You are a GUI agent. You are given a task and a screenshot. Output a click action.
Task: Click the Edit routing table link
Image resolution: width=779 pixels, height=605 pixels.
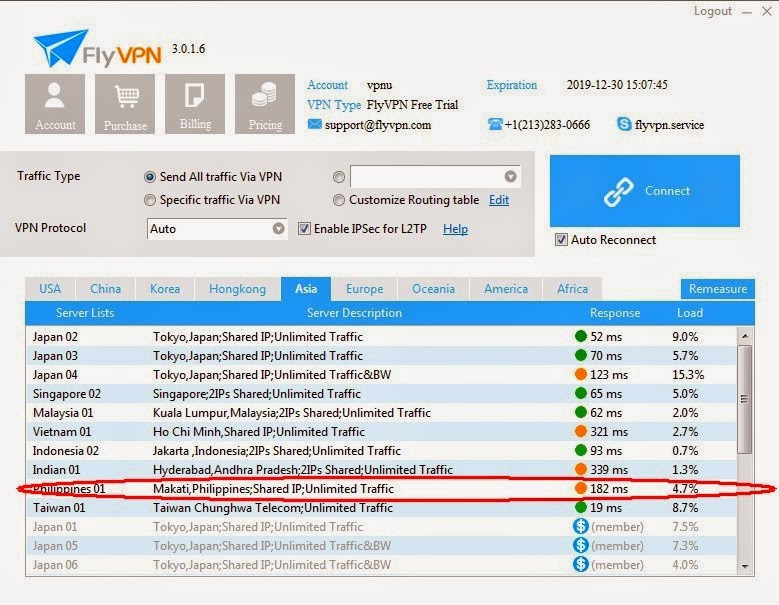click(x=499, y=200)
